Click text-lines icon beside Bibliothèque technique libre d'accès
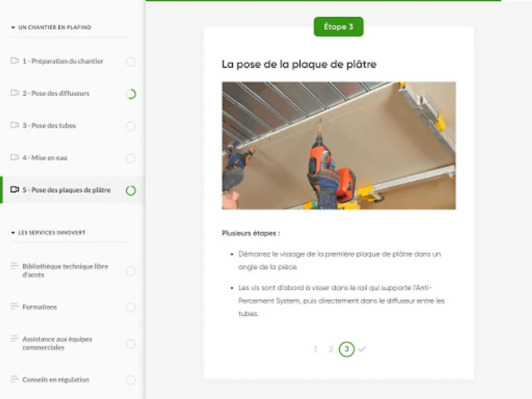The image size is (532, 399). pyautogui.click(x=15, y=266)
